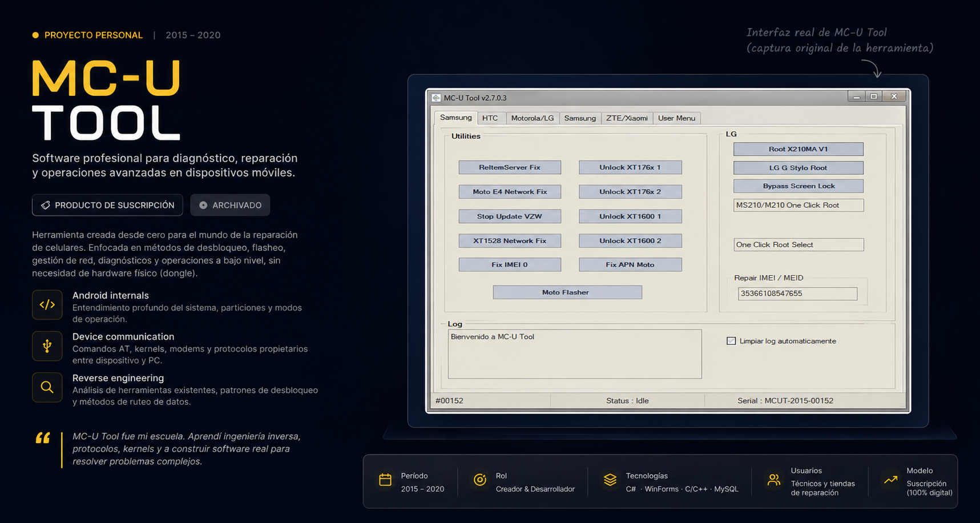Open One Click Root Select combo box

tap(798, 244)
